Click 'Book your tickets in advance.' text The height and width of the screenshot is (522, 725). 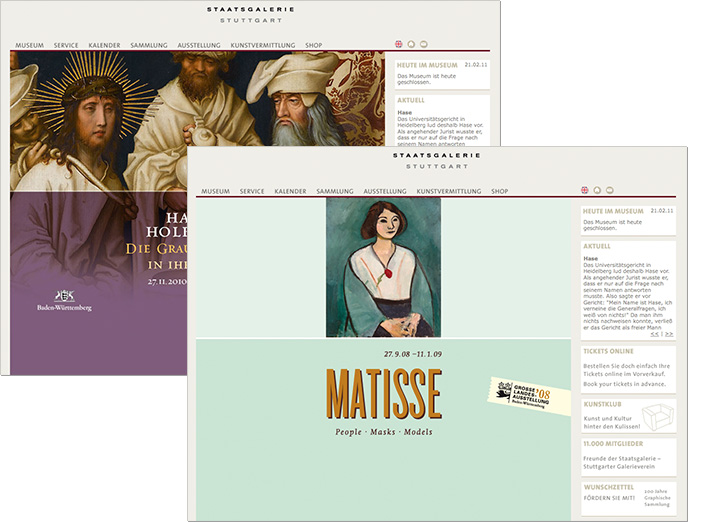click(624, 384)
